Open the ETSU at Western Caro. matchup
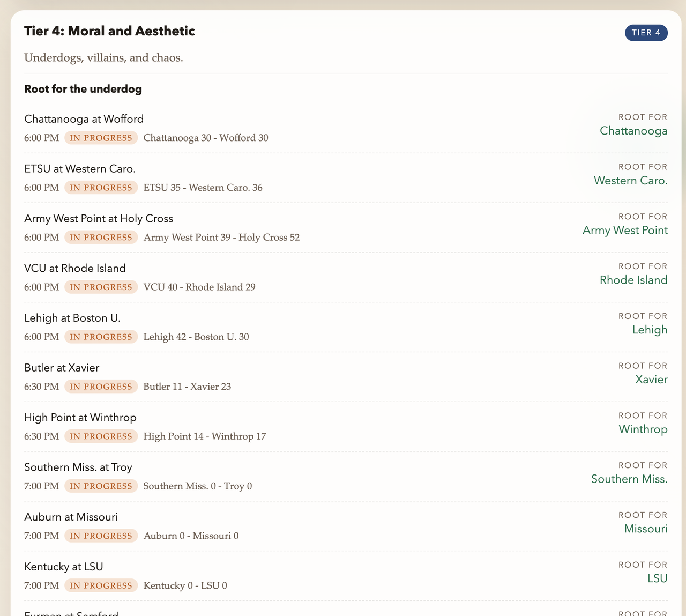 click(80, 169)
